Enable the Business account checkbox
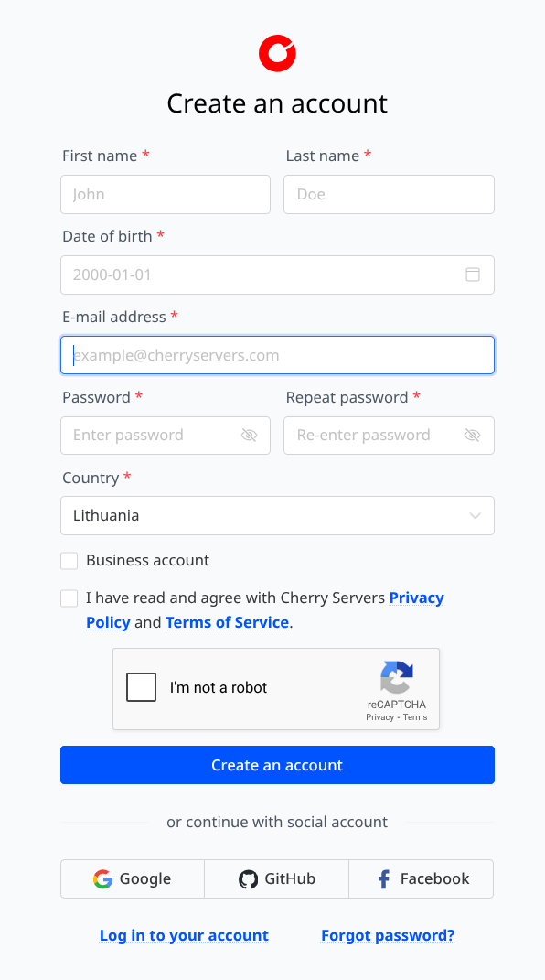The image size is (545, 980). [x=69, y=561]
